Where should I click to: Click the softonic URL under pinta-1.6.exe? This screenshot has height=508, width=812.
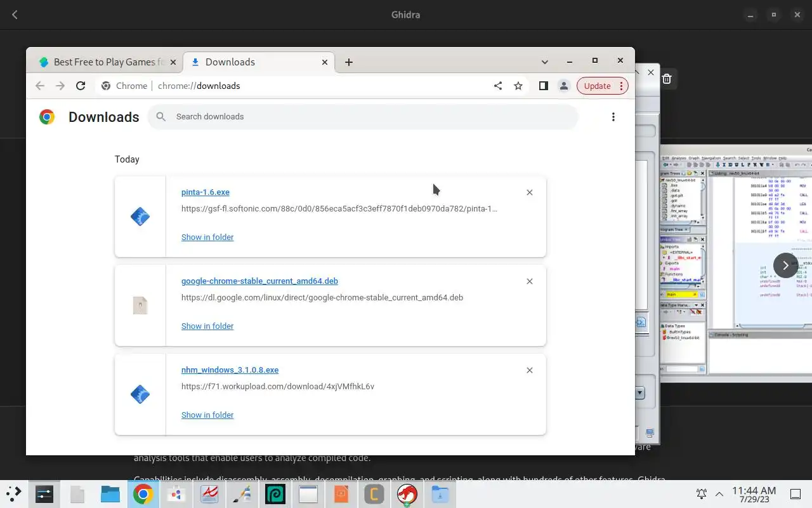pyautogui.click(x=339, y=208)
